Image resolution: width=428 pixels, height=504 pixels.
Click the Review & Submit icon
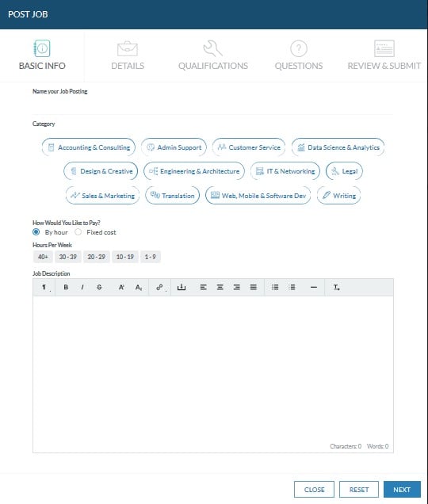tap(384, 48)
